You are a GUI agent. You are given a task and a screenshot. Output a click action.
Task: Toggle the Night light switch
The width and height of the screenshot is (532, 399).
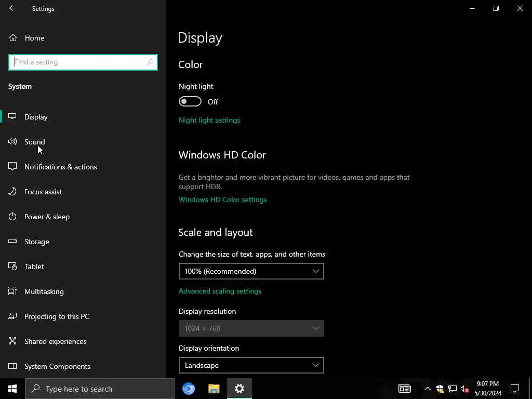point(190,101)
